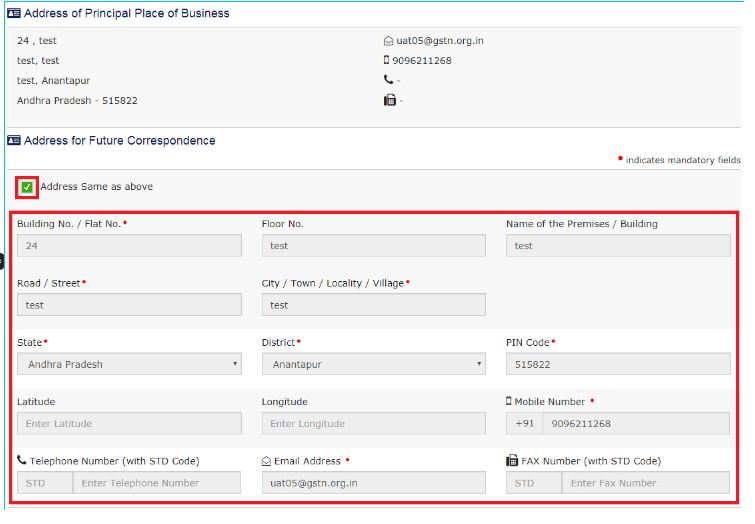Click the fax icon beside FAX Number label
Screen dimensions: 755x524
pos(511,461)
